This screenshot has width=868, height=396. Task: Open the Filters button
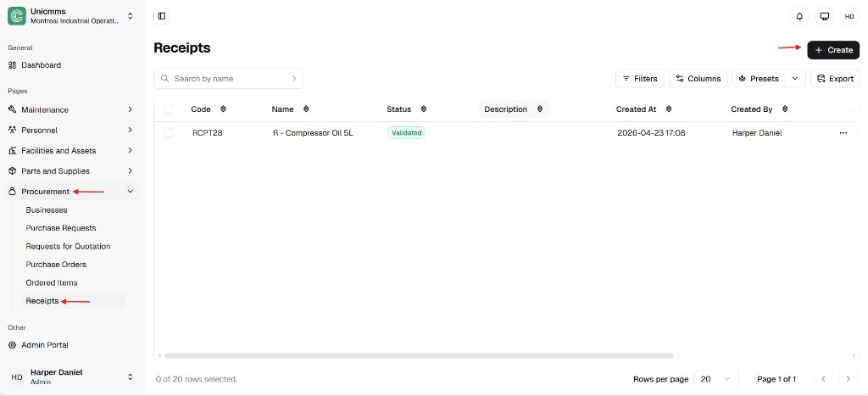click(x=640, y=79)
